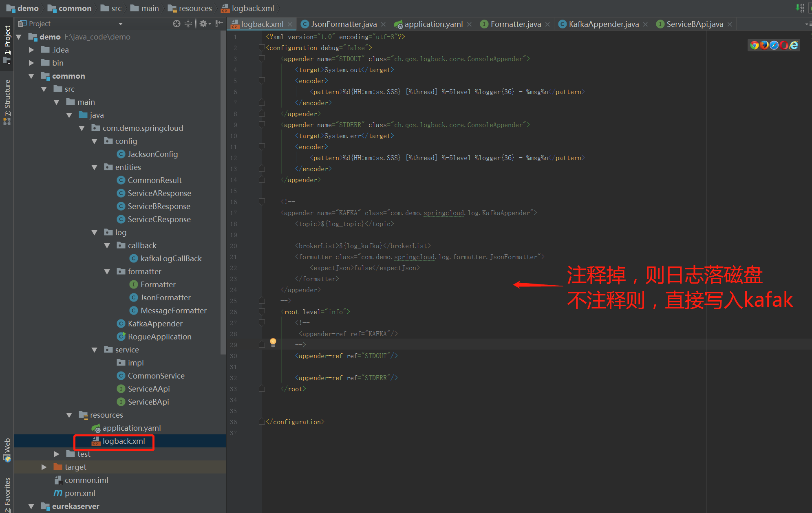Open the Project panel gear settings
This screenshot has width=812, height=513.
203,24
